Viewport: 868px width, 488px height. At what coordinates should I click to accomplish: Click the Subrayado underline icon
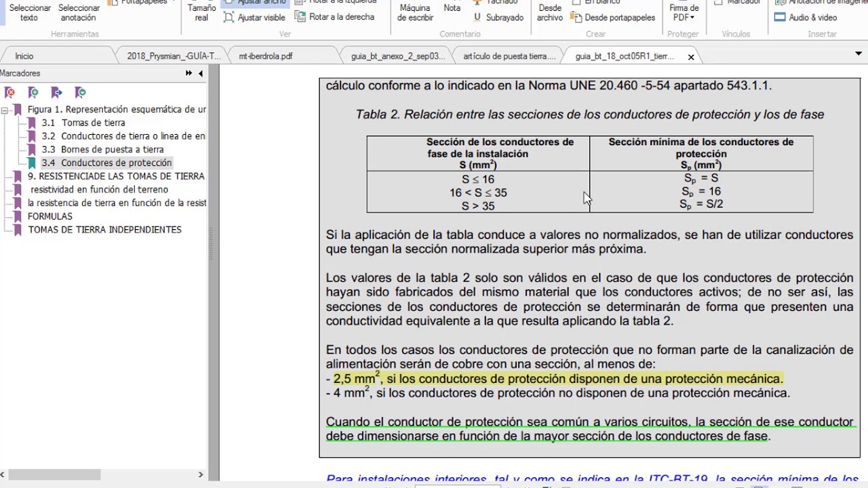[477, 17]
